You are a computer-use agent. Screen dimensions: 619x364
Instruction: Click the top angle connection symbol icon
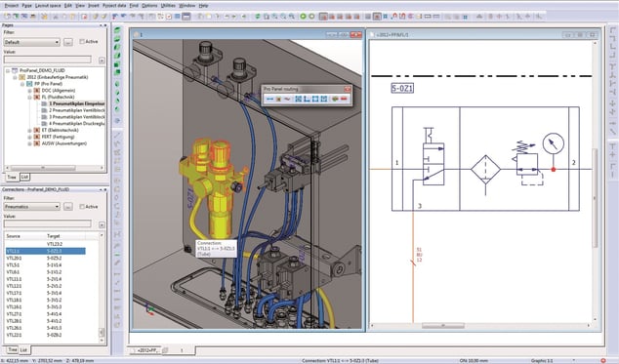[612, 30]
